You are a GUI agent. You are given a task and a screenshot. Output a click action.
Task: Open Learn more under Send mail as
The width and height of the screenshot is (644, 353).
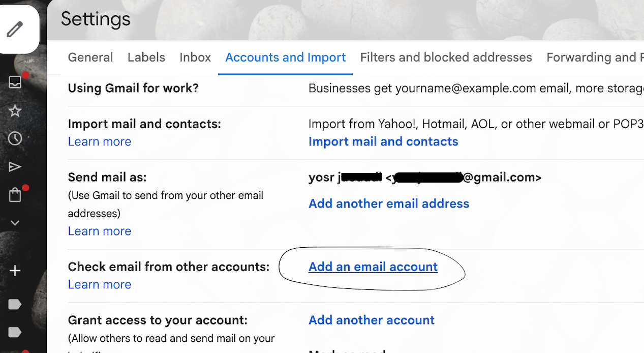(x=100, y=231)
